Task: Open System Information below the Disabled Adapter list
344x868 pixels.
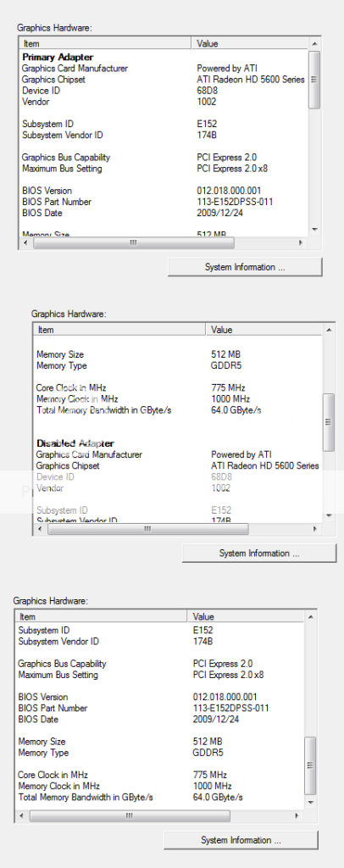Action: pos(258,553)
